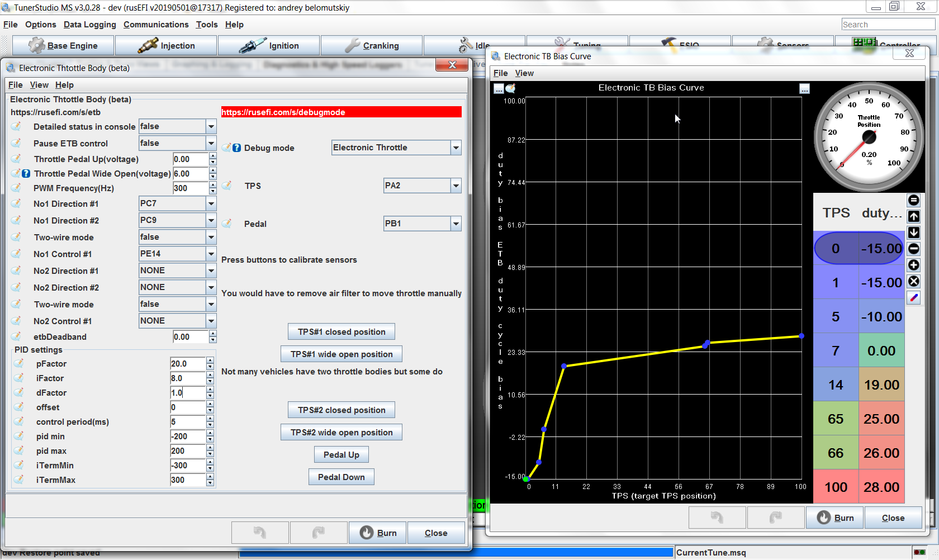Screen dimensions: 939x560
Task: Click the Throttle Position gauge
Action: [869, 137]
